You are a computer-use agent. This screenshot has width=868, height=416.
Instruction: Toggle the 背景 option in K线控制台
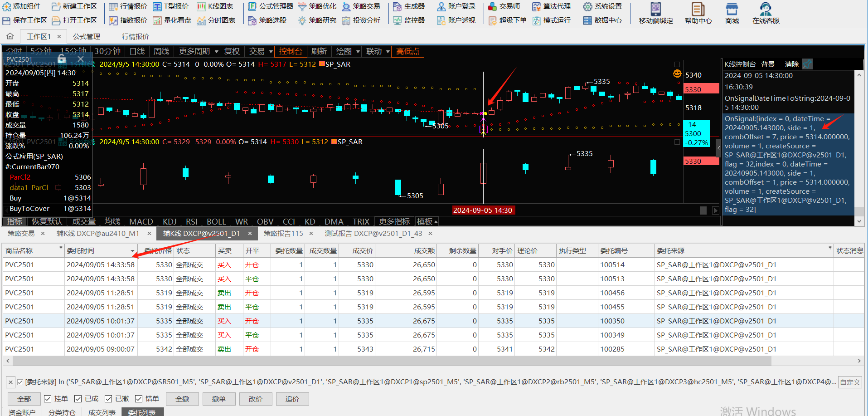click(x=767, y=64)
